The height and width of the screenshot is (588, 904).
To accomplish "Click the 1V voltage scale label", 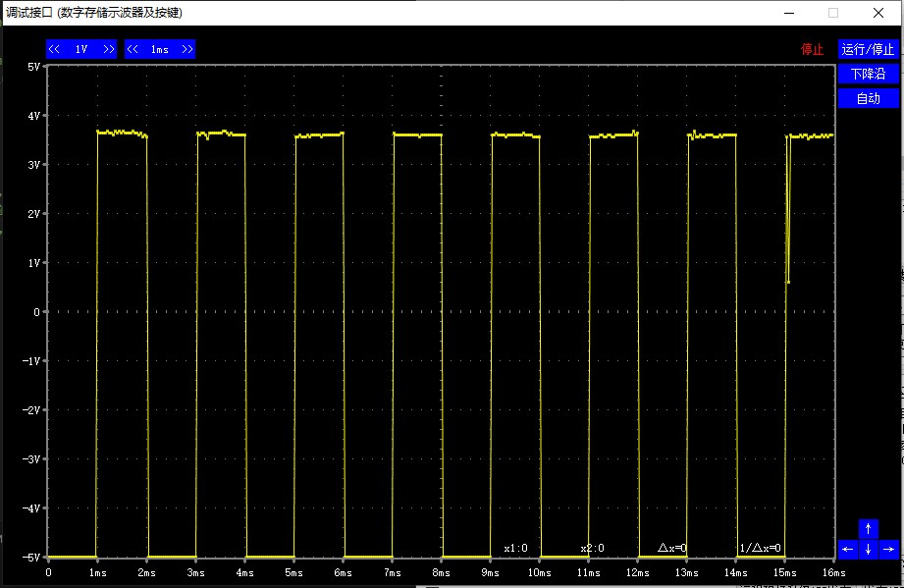I will pyautogui.click(x=81, y=49).
